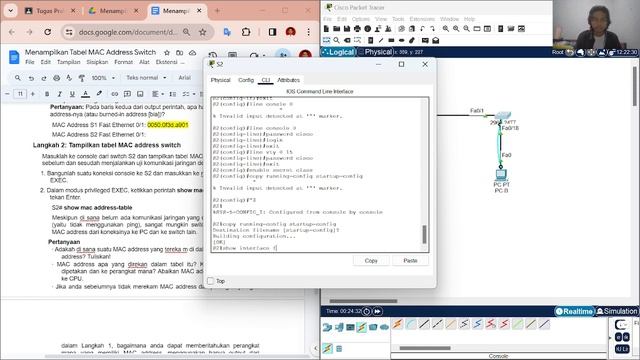Toggle Underline formatting in Google Docs

point(72,94)
